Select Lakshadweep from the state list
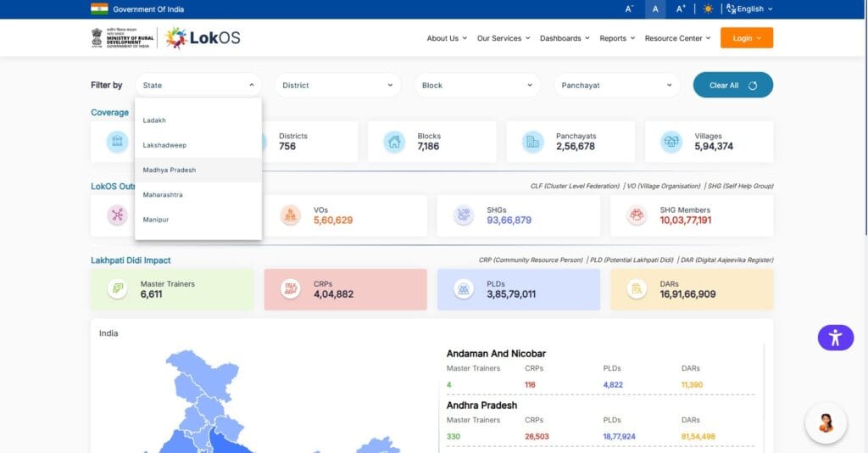868x453 pixels. pyautogui.click(x=198, y=145)
